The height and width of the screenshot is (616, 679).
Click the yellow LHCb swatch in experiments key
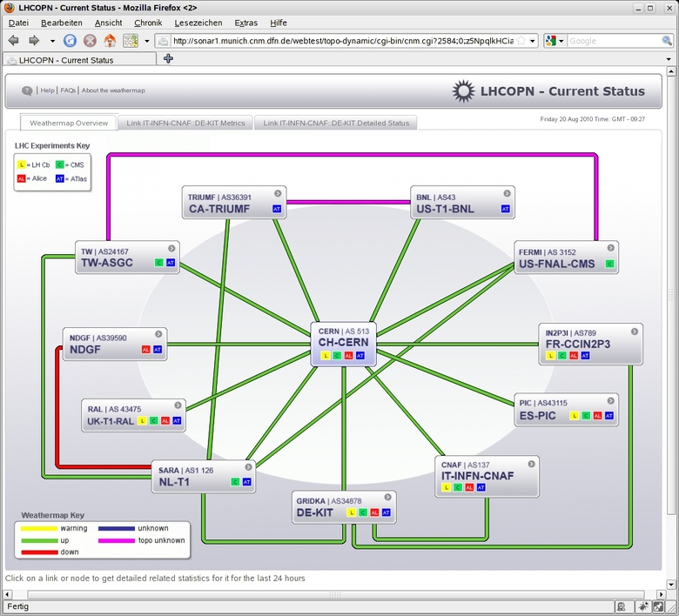(21, 165)
